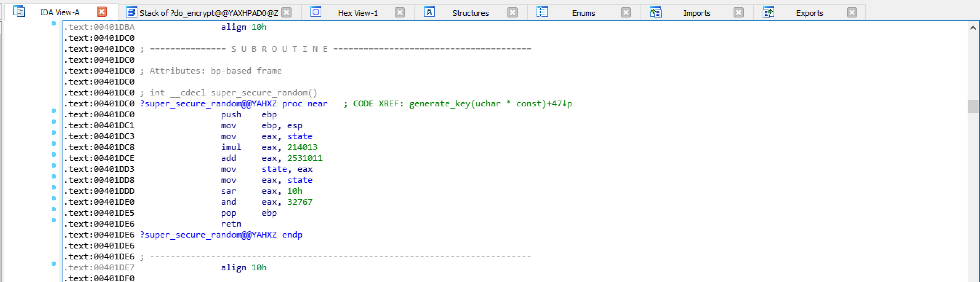Click the Structures tab icon
The width and height of the screenshot is (980, 282).
click(x=429, y=12)
